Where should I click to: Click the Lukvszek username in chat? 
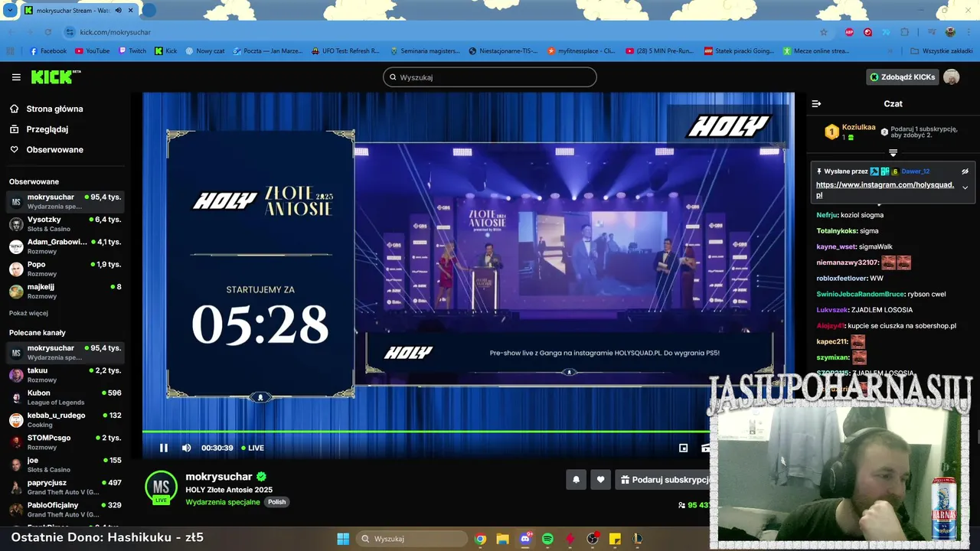832,310
